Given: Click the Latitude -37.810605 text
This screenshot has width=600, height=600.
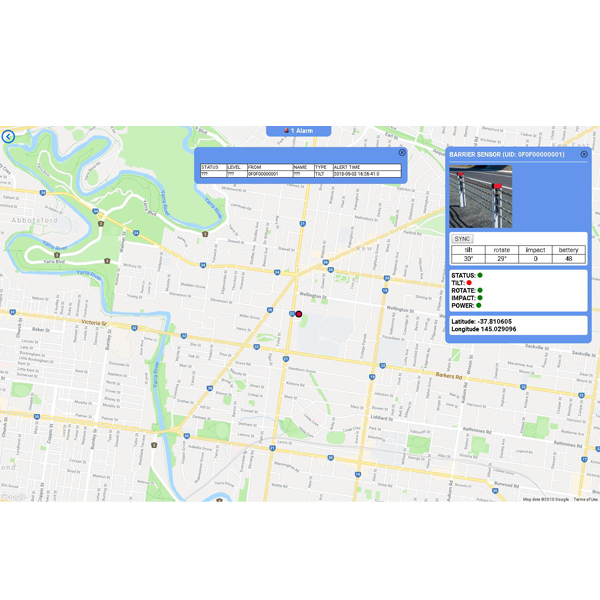Looking at the screenshot, I should coord(481,321).
